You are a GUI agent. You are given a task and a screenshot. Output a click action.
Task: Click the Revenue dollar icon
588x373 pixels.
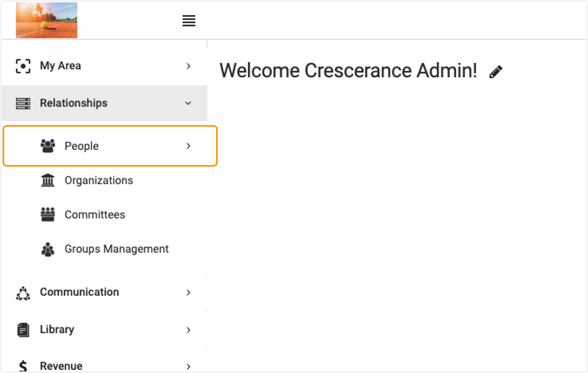pyautogui.click(x=23, y=366)
